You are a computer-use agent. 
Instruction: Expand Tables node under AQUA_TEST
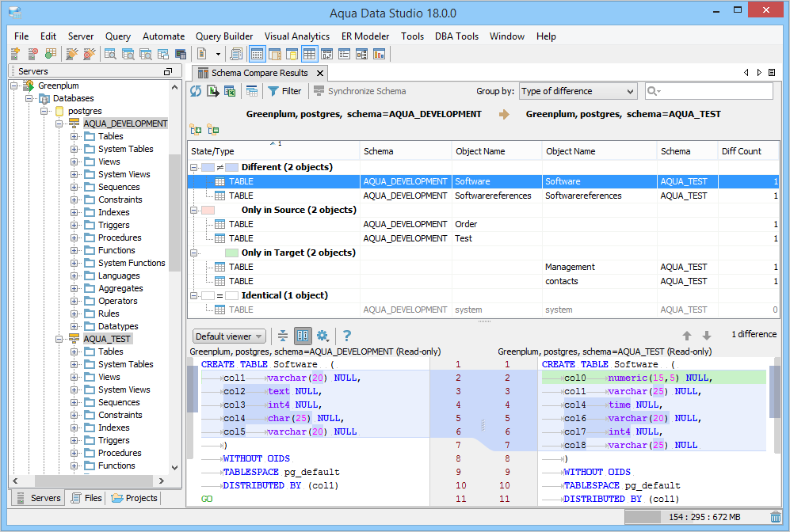coord(74,351)
